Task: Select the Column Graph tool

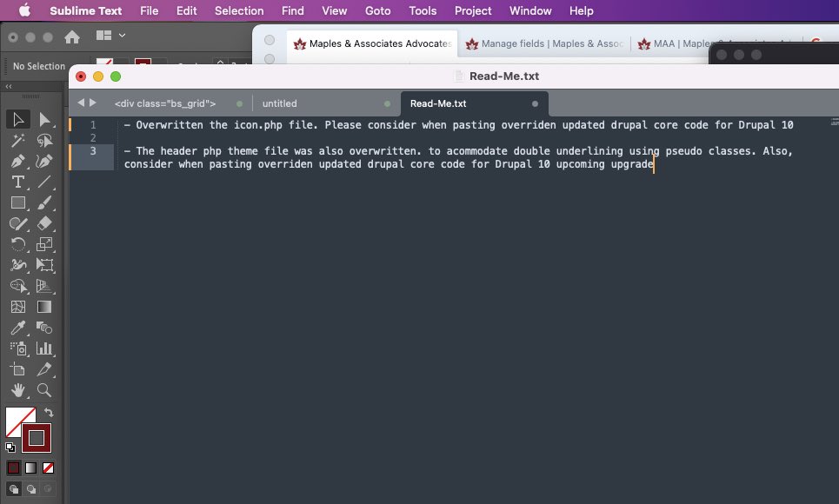Action: click(43, 348)
